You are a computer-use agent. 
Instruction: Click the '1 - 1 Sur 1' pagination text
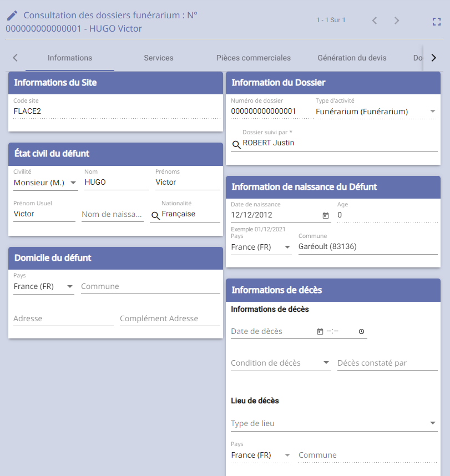[331, 20]
